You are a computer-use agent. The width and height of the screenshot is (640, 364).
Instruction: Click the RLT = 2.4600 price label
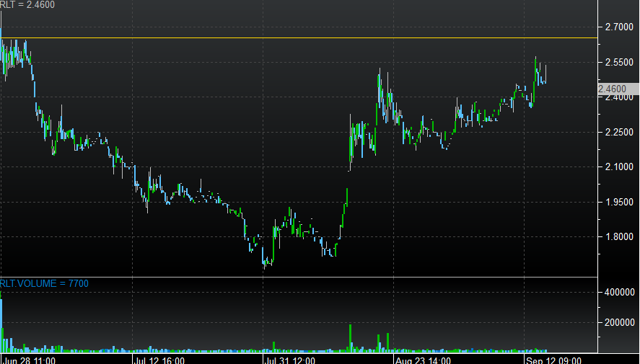click(x=27, y=5)
